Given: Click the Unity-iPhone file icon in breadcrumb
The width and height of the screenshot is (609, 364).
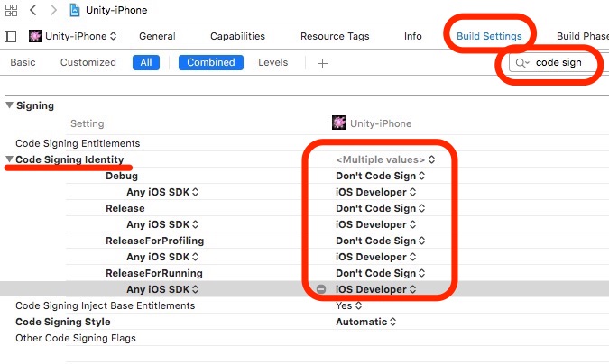Looking at the screenshot, I should pos(77,10).
